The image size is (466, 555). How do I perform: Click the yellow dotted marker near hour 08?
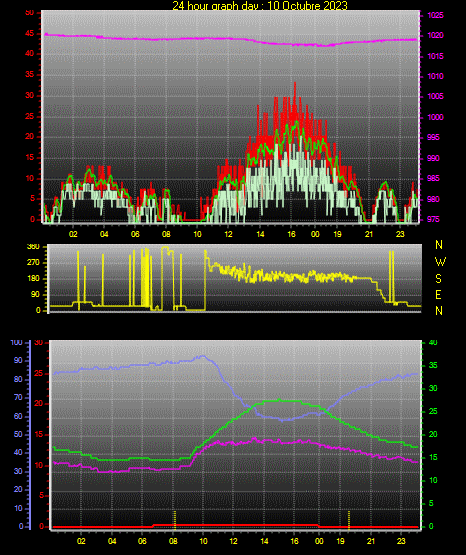[x=174, y=520]
